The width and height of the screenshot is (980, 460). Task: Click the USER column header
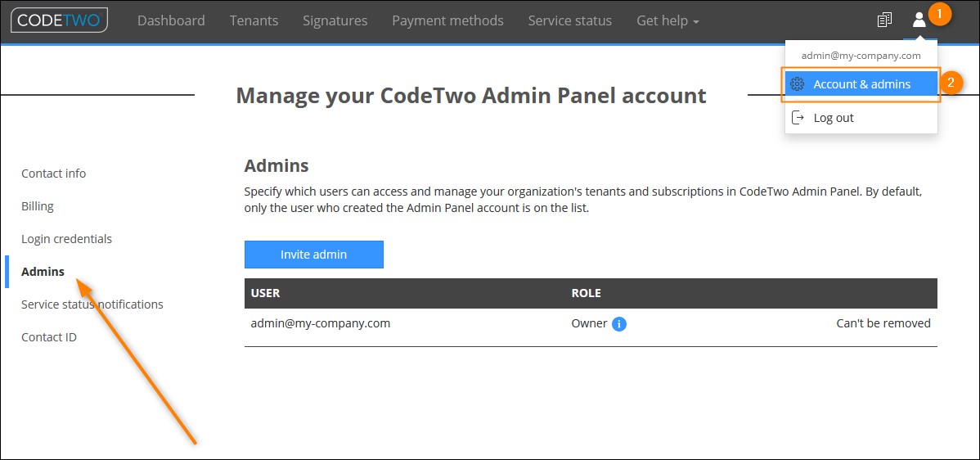(x=265, y=293)
